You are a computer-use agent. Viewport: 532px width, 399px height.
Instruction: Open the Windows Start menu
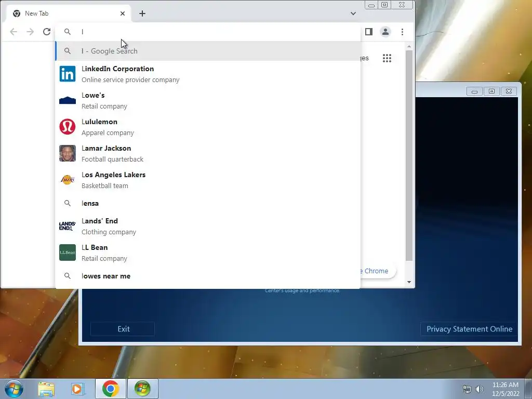point(14,389)
